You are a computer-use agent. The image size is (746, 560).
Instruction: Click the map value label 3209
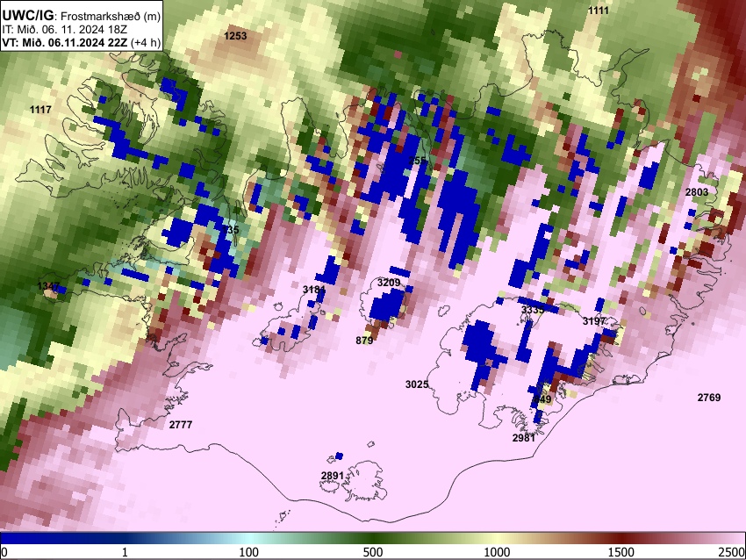pyautogui.click(x=389, y=283)
